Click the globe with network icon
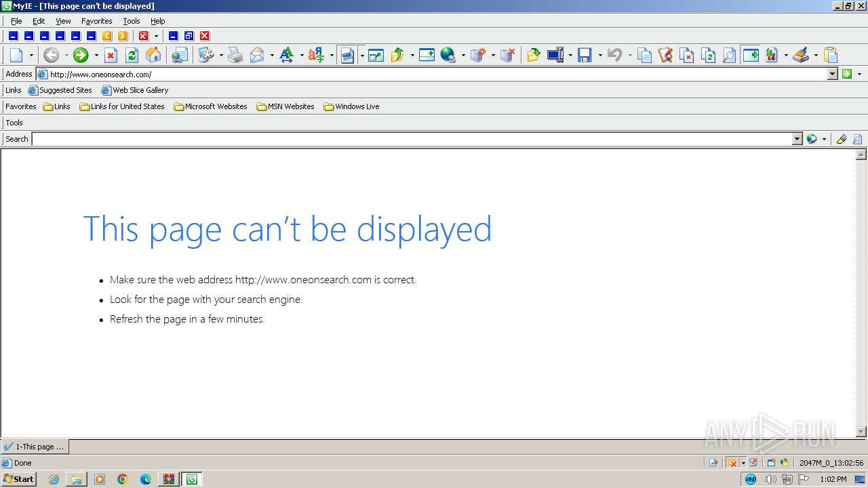868x488 pixels. (x=448, y=55)
